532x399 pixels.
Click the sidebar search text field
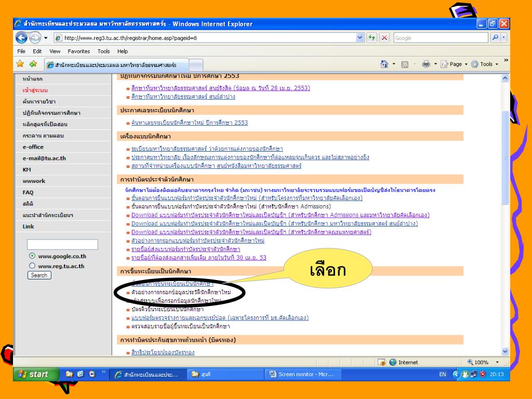[x=62, y=244]
